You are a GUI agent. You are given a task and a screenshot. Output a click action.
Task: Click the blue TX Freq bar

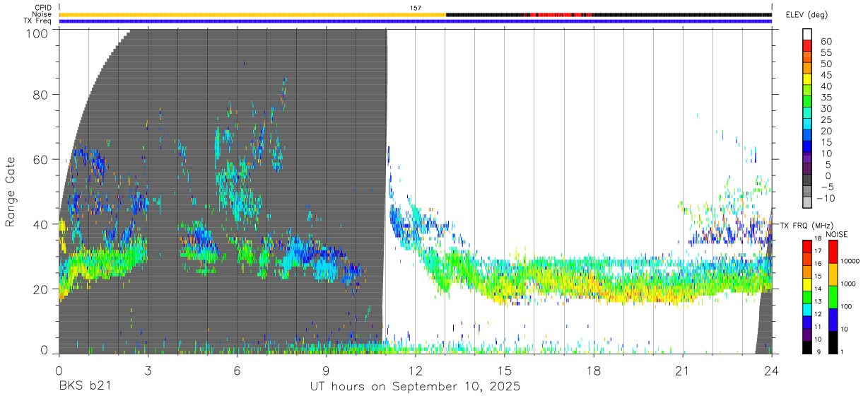pos(415,21)
